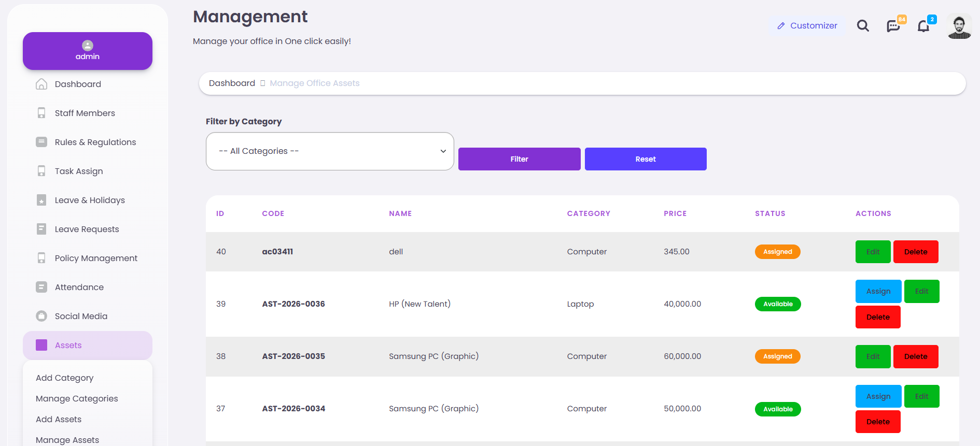Click the Dashboard home icon in sidebar
Image resolution: width=980 pixels, height=446 pixels.
tap(41, 84)
